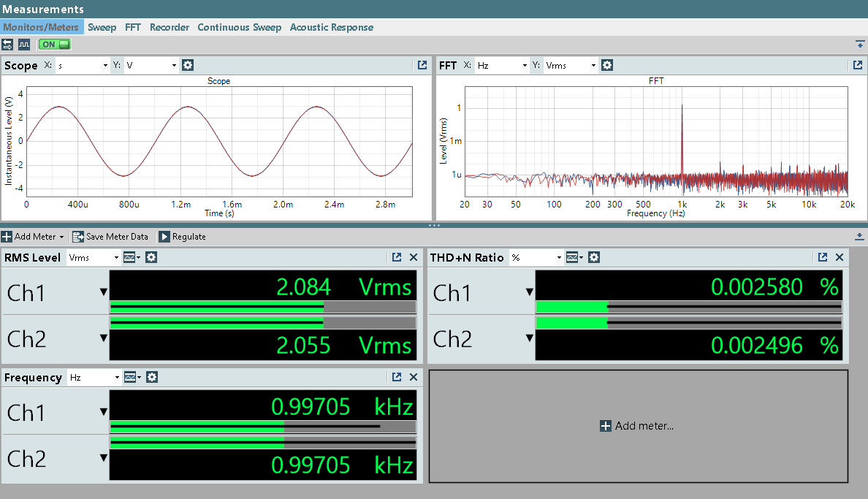Click THD+N Ch1 bar graph

(x=689, y=307)
